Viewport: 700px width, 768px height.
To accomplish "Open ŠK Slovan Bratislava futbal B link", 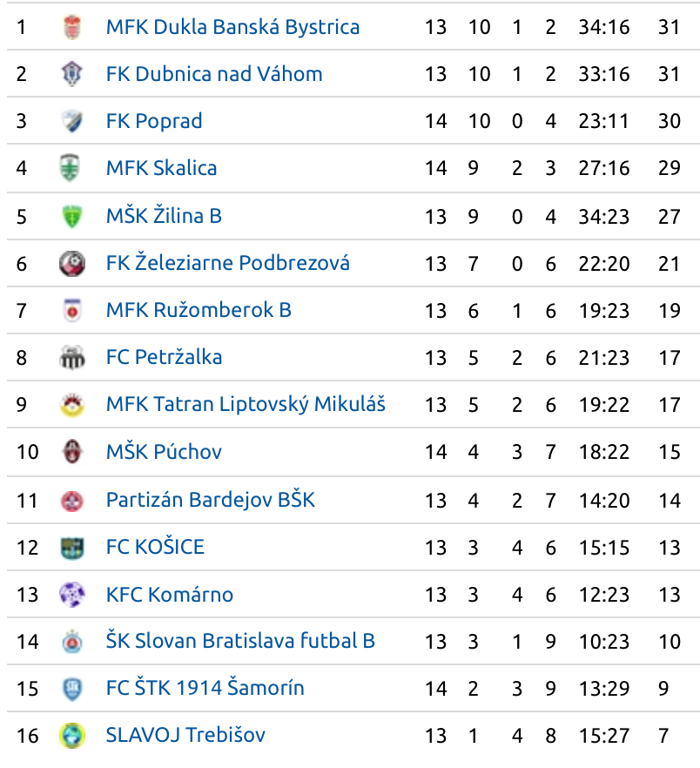I will coord(240,641).
